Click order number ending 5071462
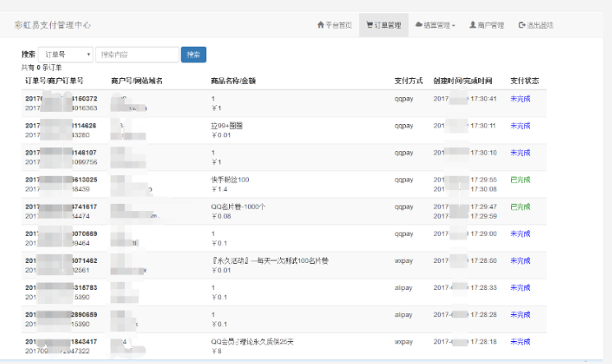Screen dimensions: 612x364 [x=62, y=260]
